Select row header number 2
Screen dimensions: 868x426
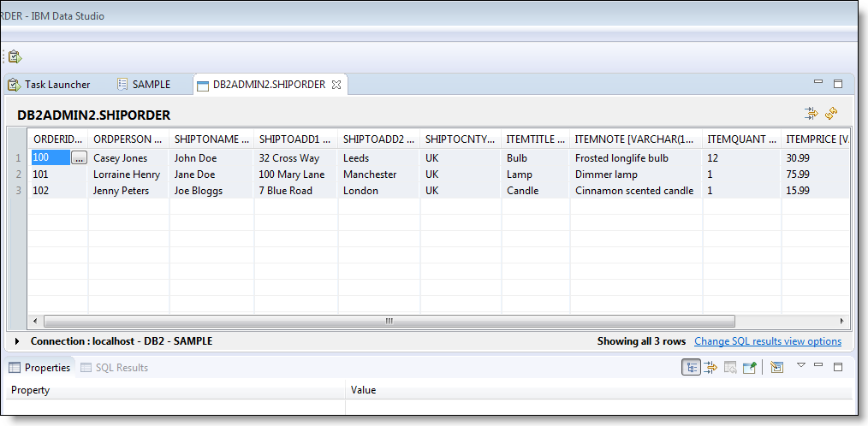18,175
